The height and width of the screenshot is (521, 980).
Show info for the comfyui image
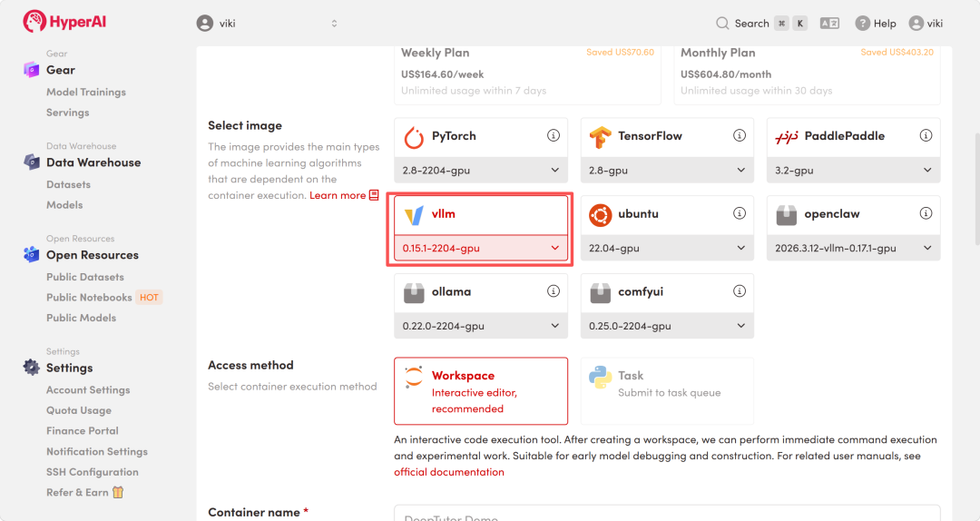tap(740, 290)
